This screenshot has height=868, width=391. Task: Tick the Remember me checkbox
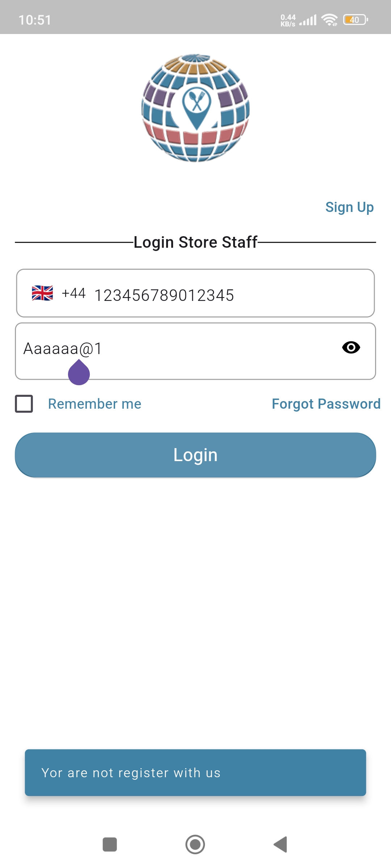[24, 404]
